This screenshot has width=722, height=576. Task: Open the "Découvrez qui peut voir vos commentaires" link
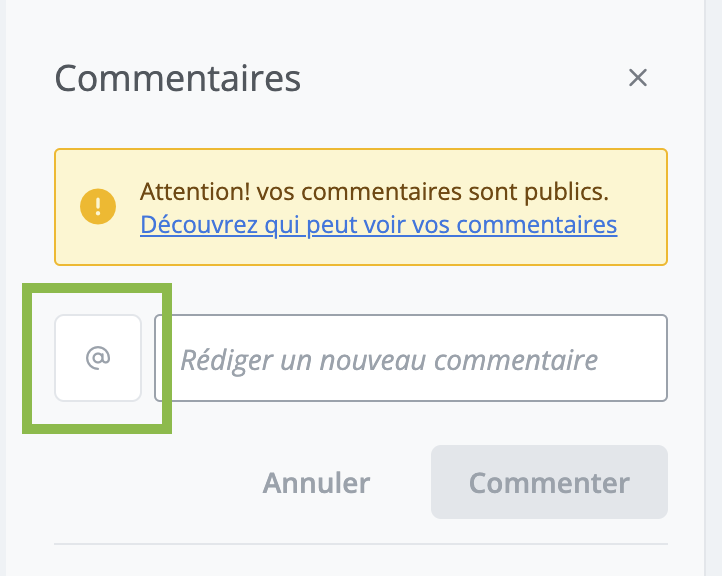(x=378, y=224)
